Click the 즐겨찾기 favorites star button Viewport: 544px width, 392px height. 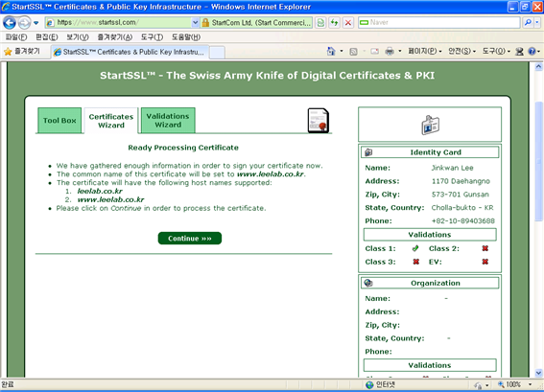pos(22,52)
